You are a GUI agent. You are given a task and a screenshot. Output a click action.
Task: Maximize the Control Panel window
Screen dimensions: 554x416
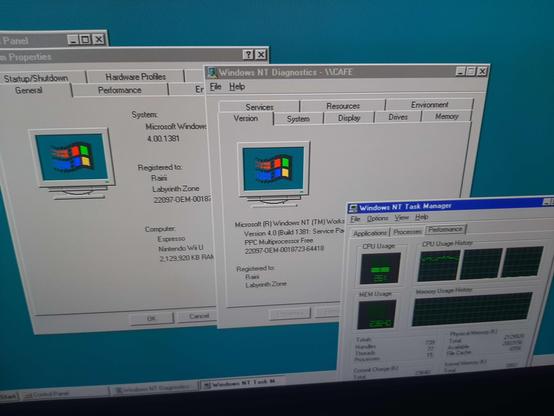[85, 39]
